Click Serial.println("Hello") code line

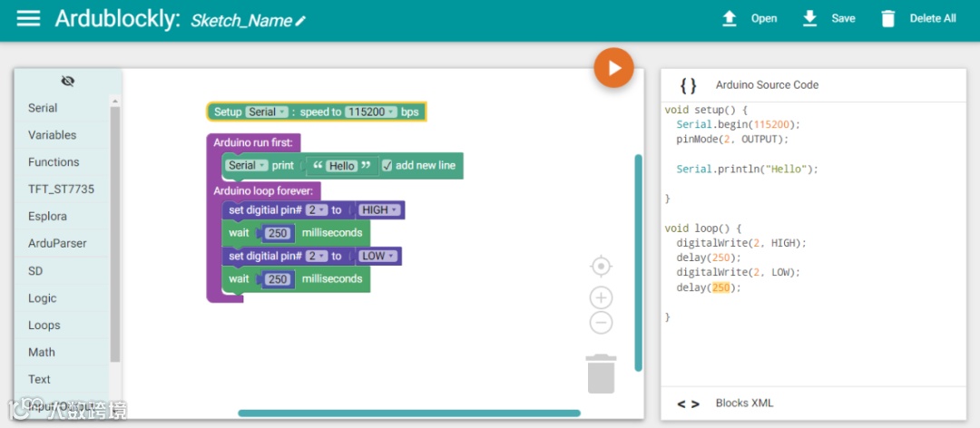tap(747, 169)
